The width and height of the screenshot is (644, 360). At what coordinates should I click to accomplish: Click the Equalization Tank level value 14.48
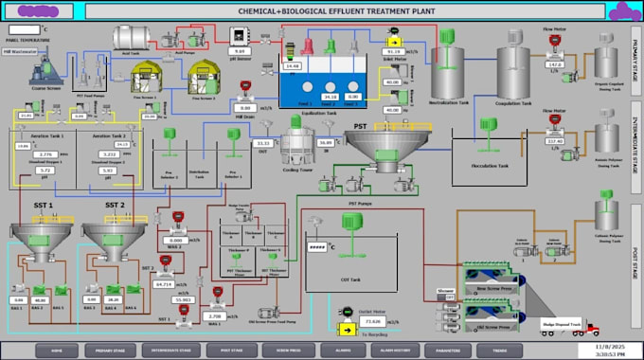[292, 65]
